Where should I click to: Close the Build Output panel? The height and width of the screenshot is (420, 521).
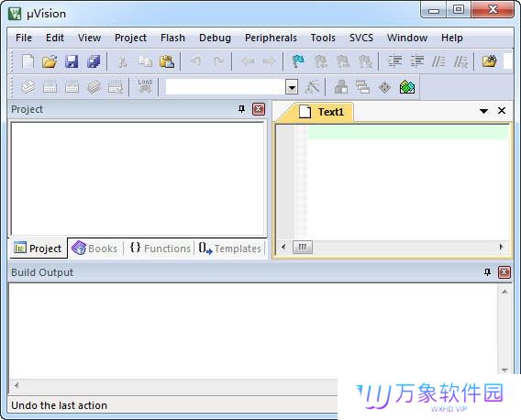pos(504,272)
